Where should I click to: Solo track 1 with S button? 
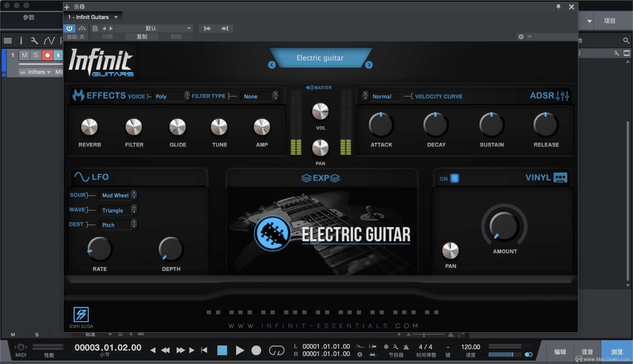(36, 55)
